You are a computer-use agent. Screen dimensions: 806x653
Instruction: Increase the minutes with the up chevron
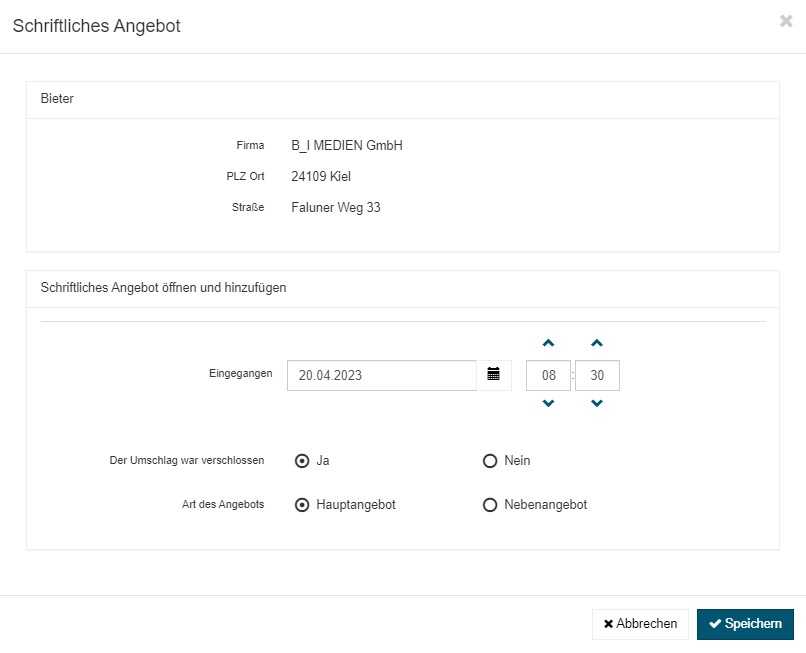[x=597, y=343]
